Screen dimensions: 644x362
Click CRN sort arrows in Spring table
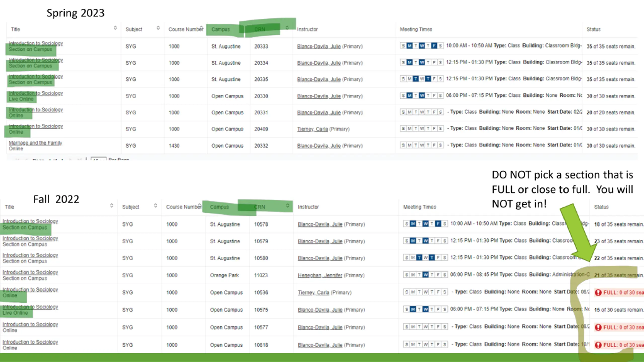[x=287, y=28]
